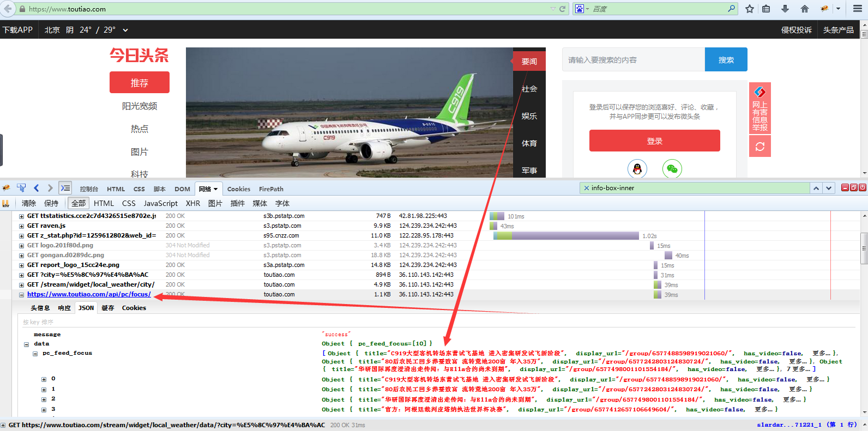The width and height of the screenshot is (868, 431).
Task: Click the XHR break icon in net toolbar
Action: tap(6, 203)
